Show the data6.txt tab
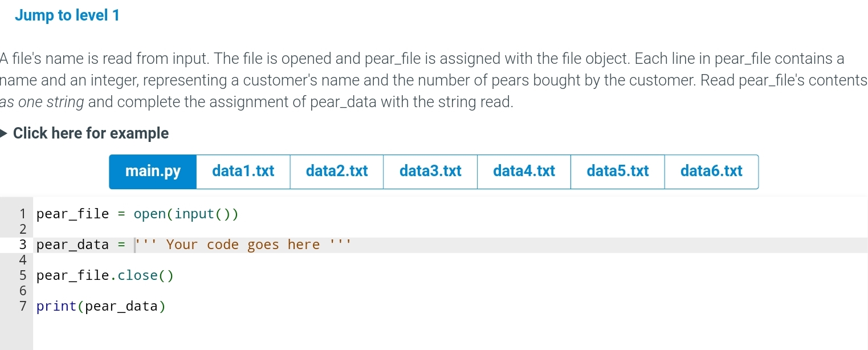This screenshot has height=350, width=868. (711, 171)
